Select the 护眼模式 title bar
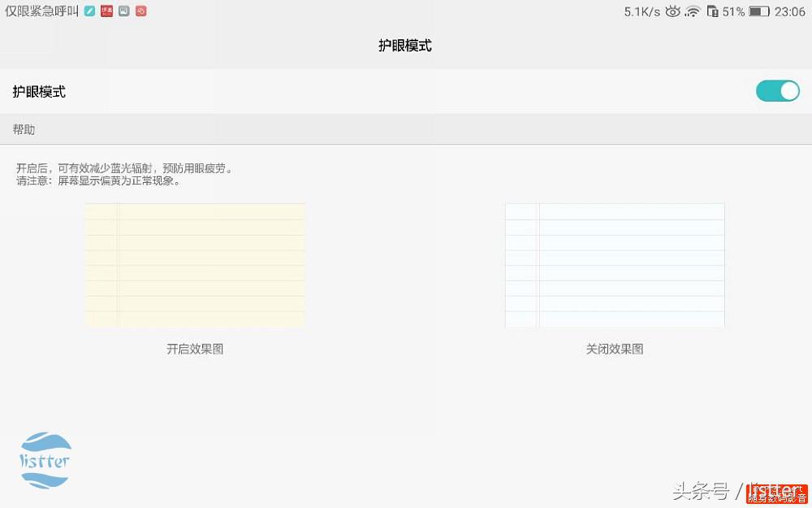Viewport: 812px width, 508px height. tap(404, 46)
